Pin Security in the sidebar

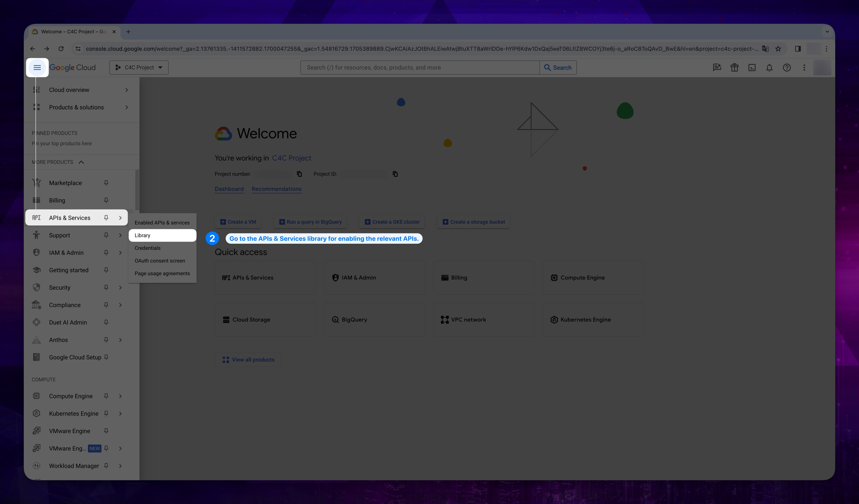coord(106,288)
